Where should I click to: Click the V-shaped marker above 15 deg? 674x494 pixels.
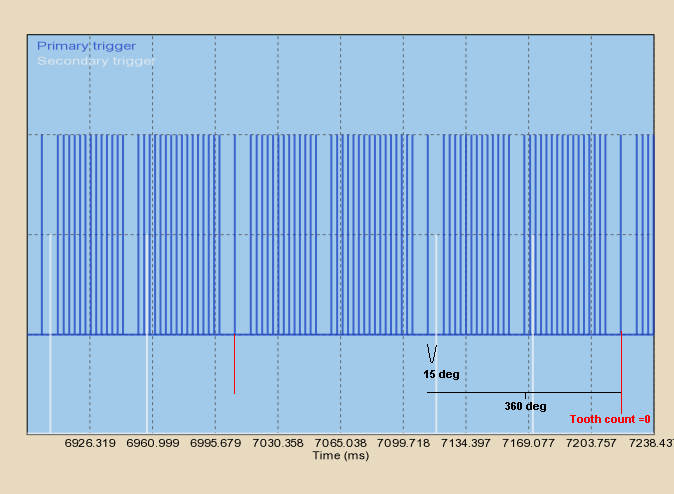432,354
